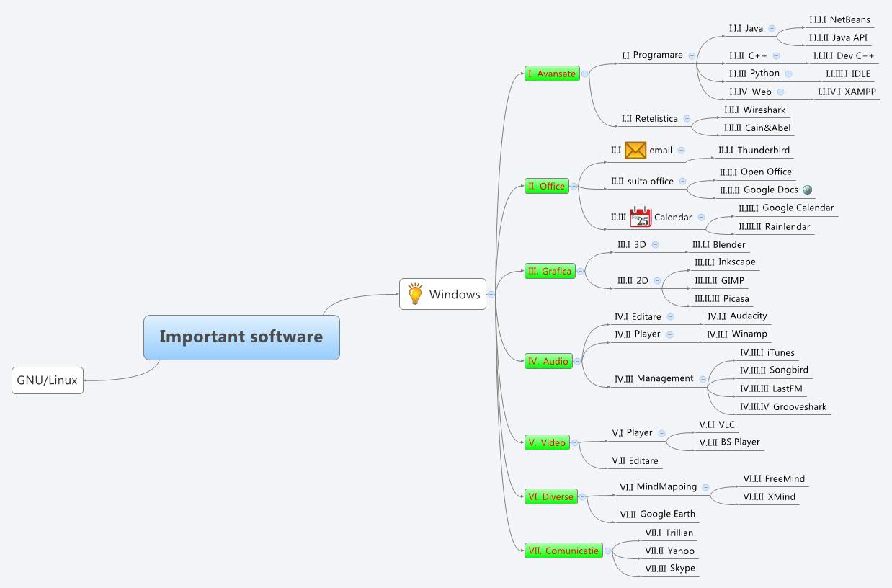Select the II.III.I Google Calendar node
This screenshot has width=892, height=588.
pyautogui.click(x=786, y=208)
